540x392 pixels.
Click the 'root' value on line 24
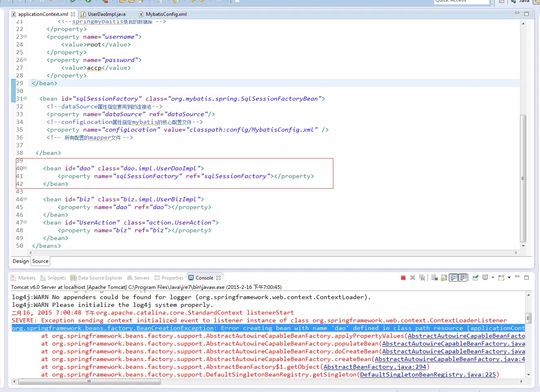(94, 44)
